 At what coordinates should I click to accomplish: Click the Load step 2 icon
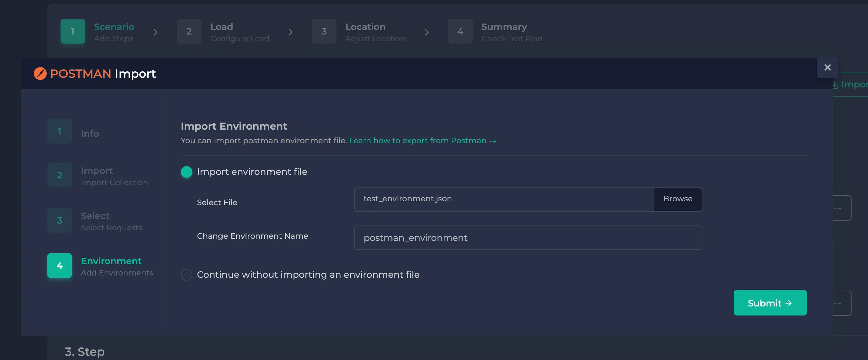point(189,31)
